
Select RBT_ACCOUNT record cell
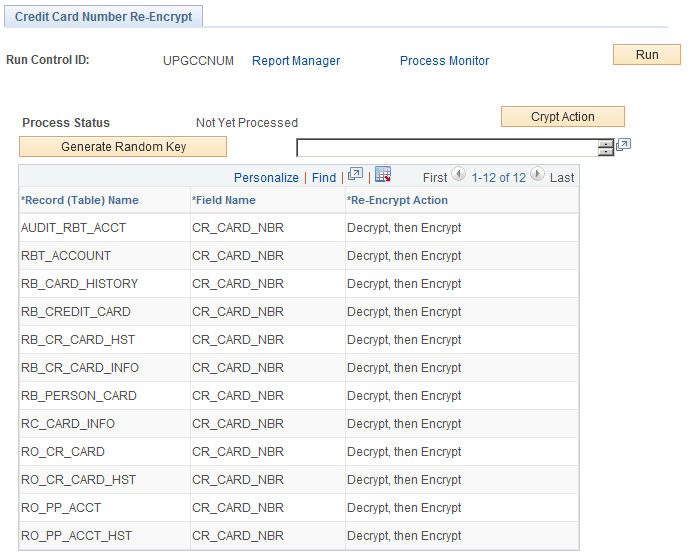coord(105,256)
